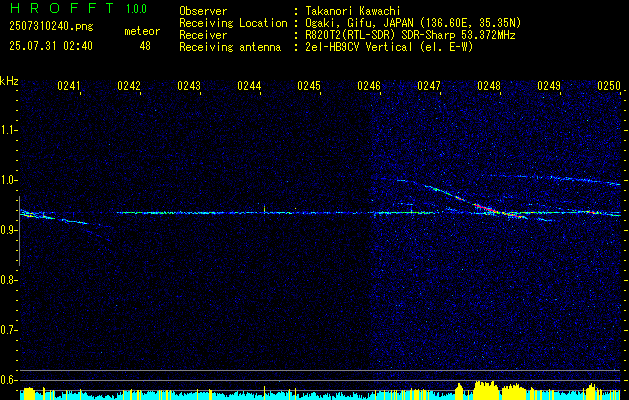629x400 pixels.
Task: Click the 1.1 kHz axis label
Action: (8, 130)
